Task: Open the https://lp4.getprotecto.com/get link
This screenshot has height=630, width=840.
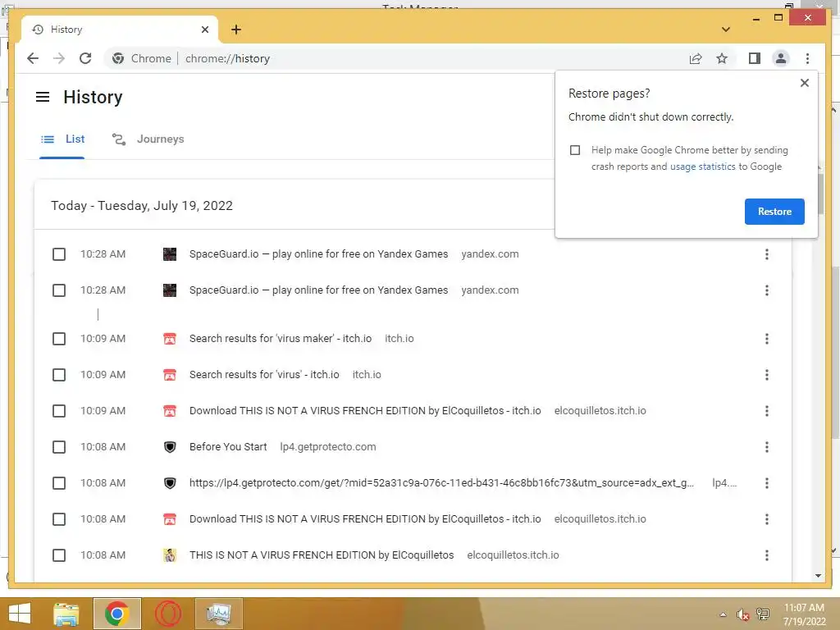Action: pos(441,483)
